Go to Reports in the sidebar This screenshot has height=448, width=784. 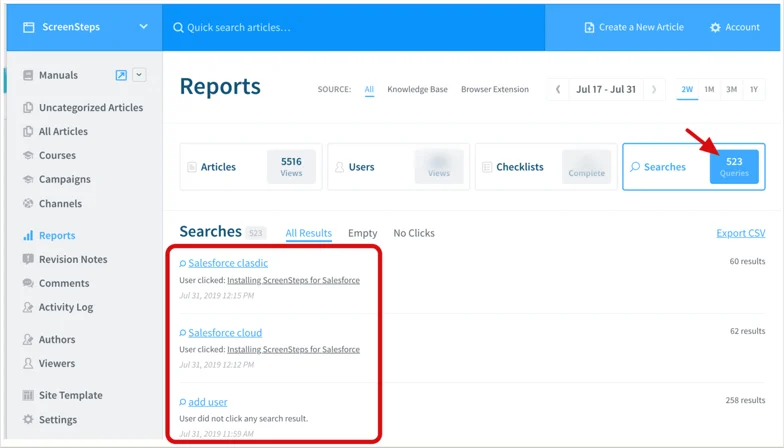57,236
